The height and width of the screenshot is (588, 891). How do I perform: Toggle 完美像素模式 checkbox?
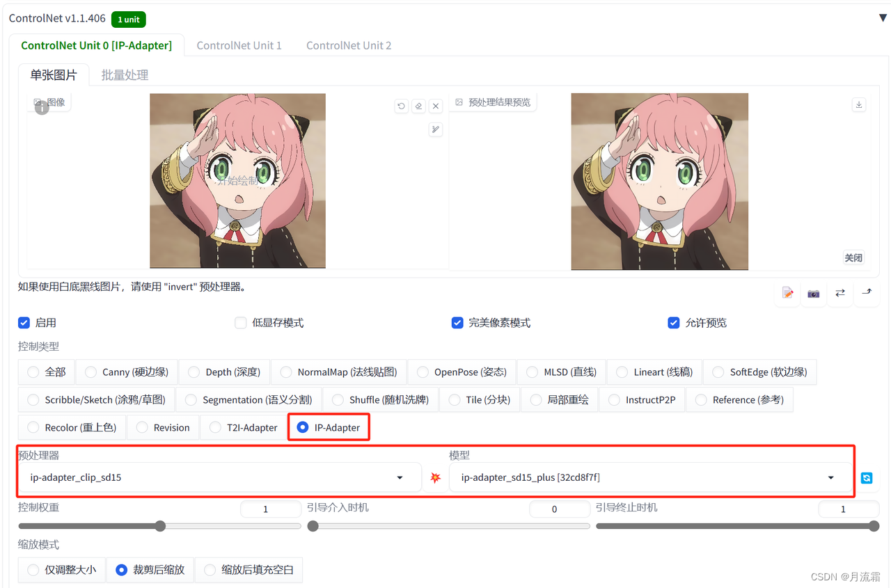coord(457,323)
